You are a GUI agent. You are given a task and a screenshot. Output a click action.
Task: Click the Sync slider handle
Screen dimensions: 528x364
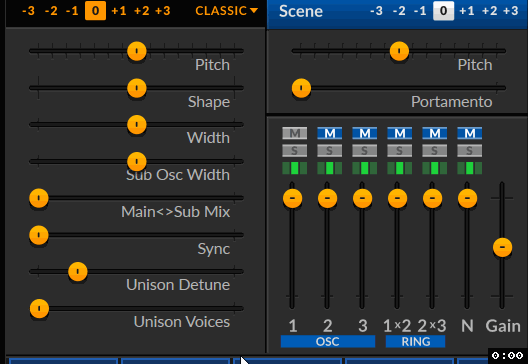[x=39, y=235]
